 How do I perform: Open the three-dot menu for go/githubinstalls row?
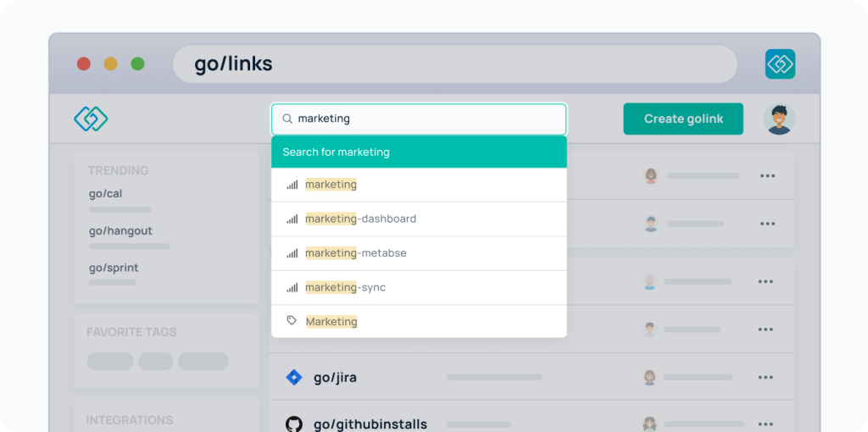tap(765, 424)
